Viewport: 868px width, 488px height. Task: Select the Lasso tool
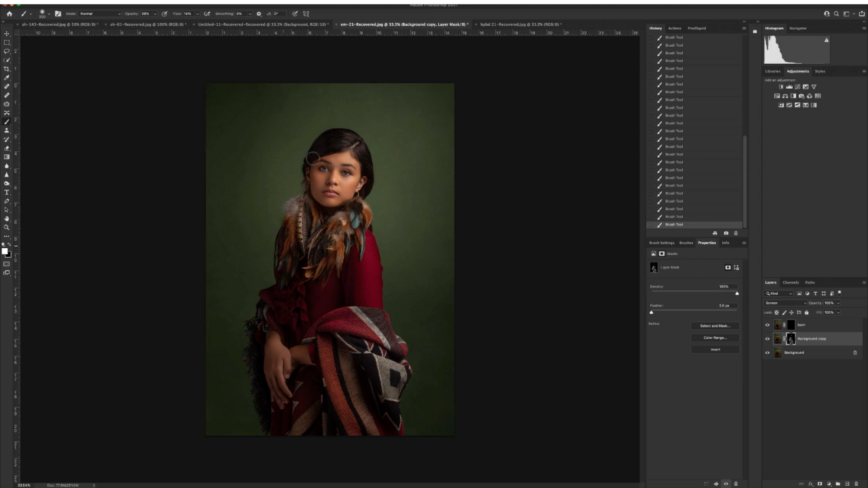click(x=7, y=51)
